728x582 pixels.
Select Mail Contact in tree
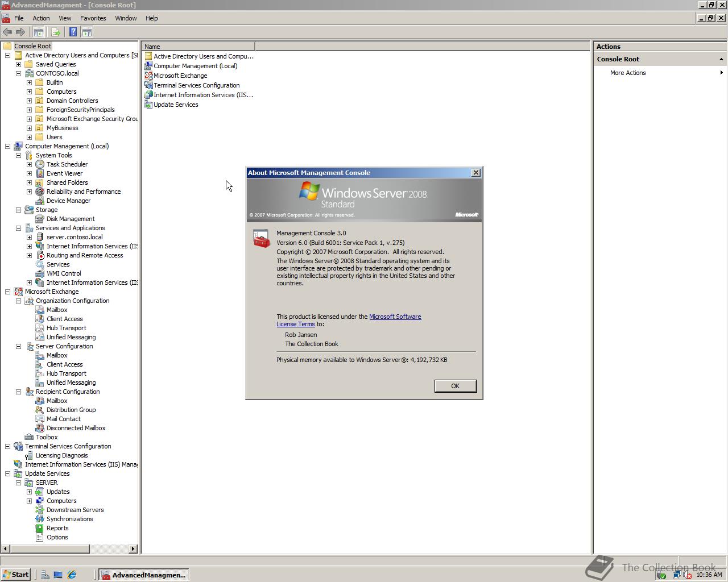point(64,419)
